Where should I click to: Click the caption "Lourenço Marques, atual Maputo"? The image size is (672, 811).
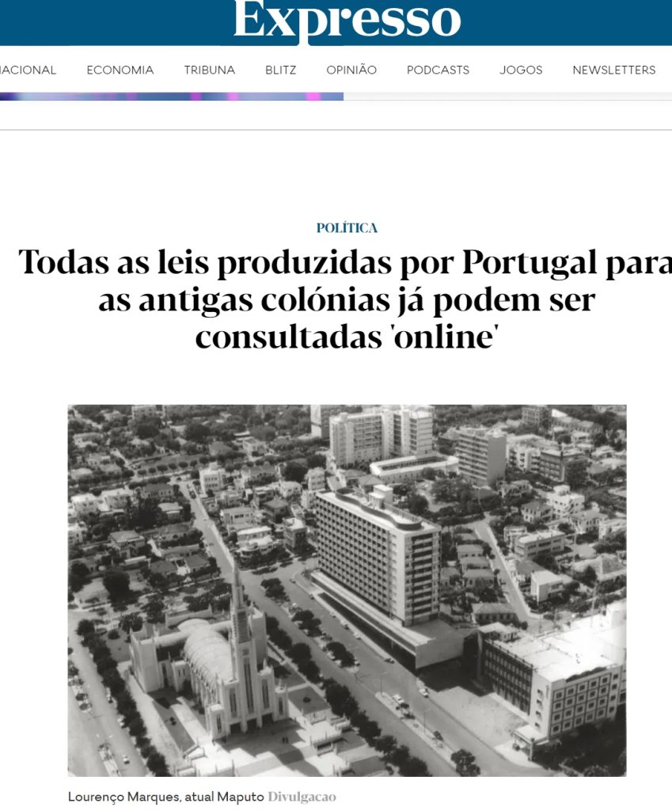(165, 797)
